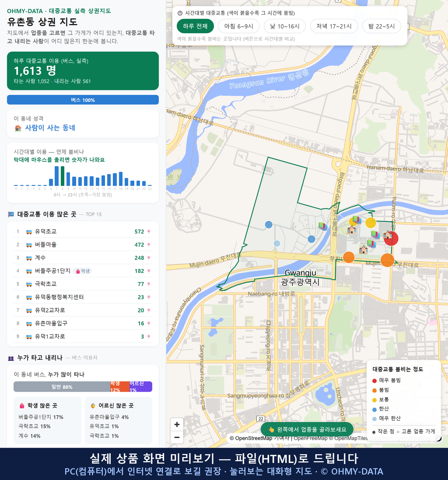Click the purple 어르신 1% rider segment
This screenshot has height=480, width=448.
(140, 386)
